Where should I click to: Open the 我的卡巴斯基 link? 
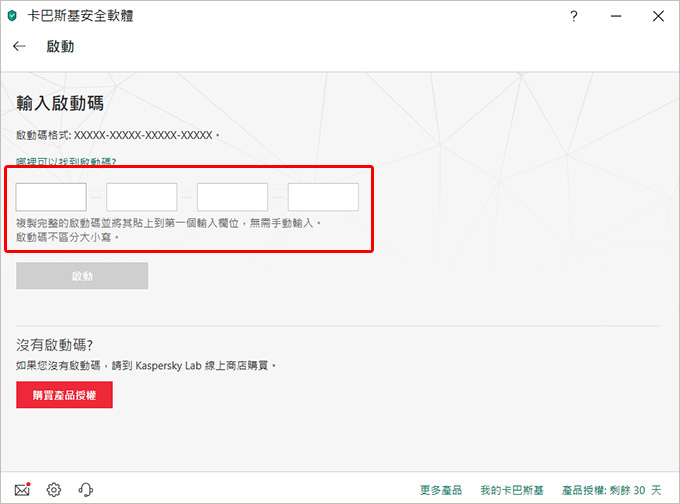(512, 490)
